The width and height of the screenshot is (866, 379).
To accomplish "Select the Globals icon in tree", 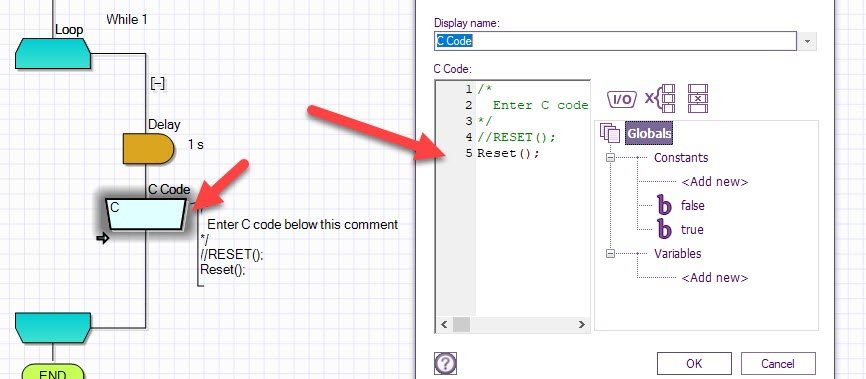I will (610, 133).
